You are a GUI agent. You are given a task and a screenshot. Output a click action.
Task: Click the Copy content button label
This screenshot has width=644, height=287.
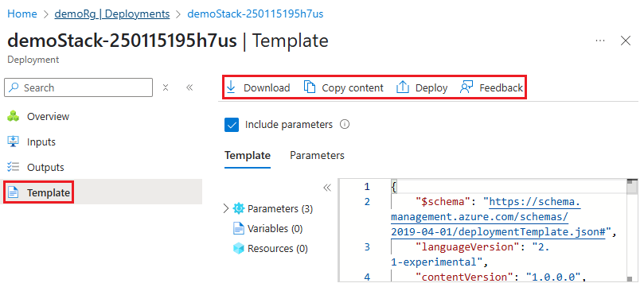[x=353, y=87]
